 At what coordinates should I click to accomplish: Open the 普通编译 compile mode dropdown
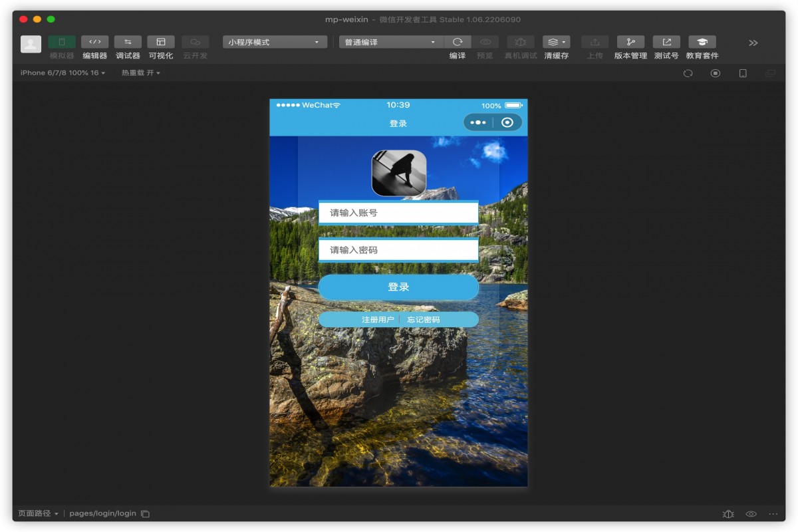pyautogui.click(x=390, y=43)
